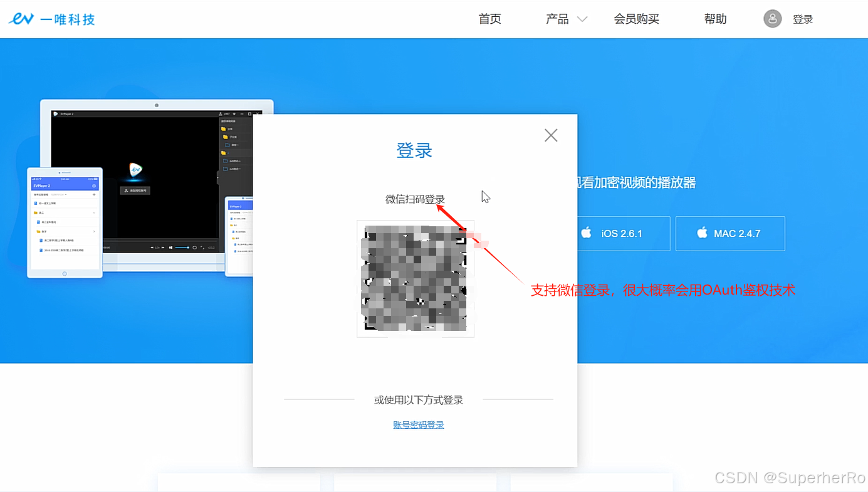Go to 会员购买 page
Screen dimensions: 868x492
click(x=637, y=19)
